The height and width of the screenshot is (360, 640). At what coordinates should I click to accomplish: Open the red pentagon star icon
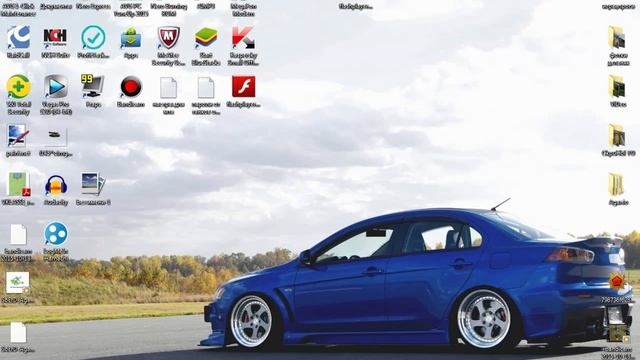(617, 282)
